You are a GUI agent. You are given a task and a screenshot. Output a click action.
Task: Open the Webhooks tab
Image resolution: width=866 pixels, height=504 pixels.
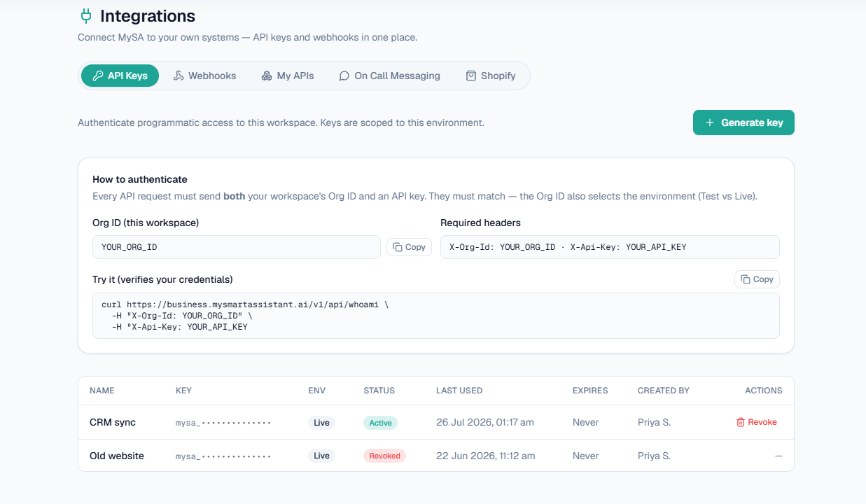[205, 76]
